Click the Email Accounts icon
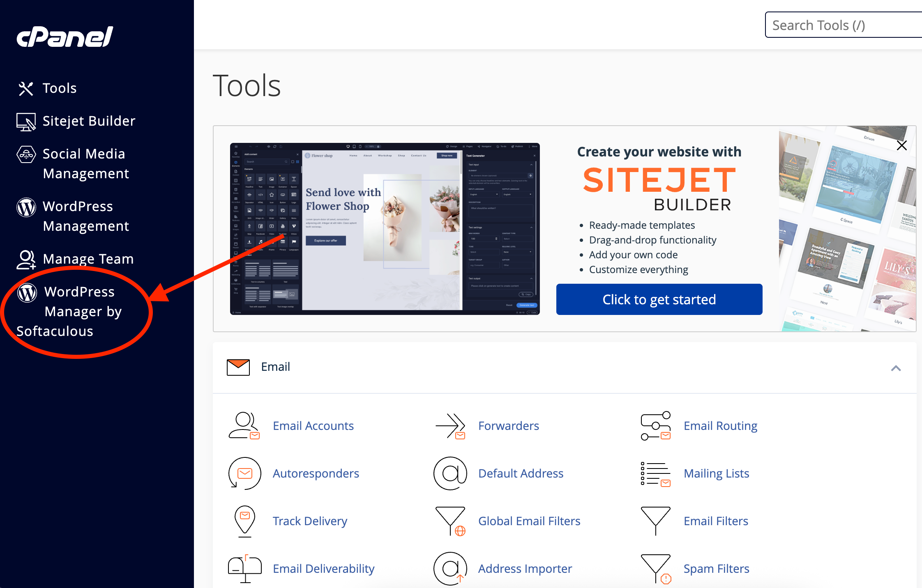This screenshot has width=922, height=588. tap(244, 426)
